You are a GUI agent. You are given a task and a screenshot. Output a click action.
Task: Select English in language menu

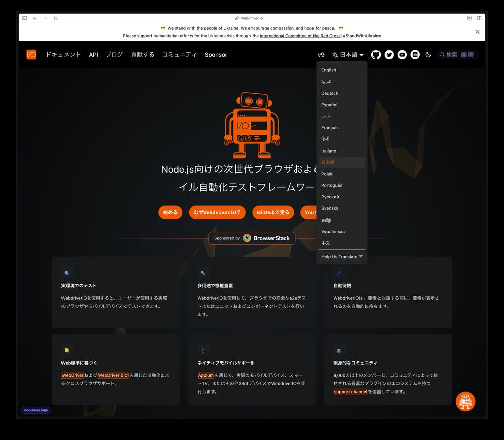tap(342, 70)
